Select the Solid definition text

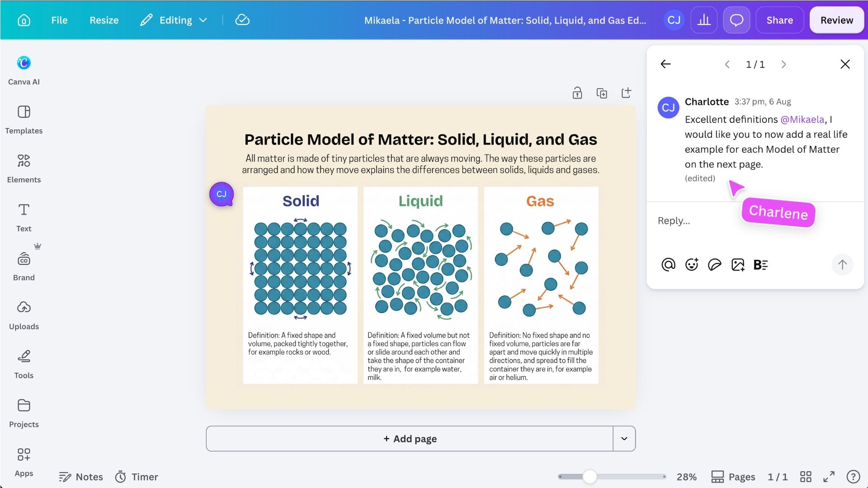[x=298, y=344]
